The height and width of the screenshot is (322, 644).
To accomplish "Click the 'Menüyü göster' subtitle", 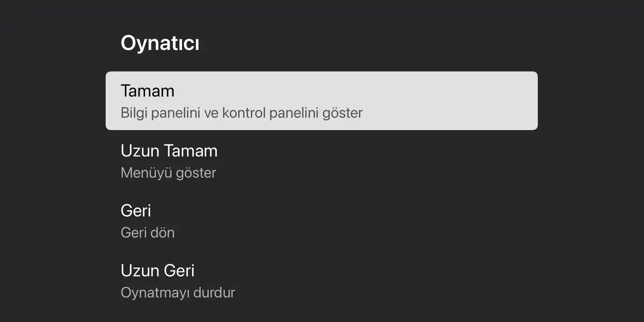I will point(169,173).
